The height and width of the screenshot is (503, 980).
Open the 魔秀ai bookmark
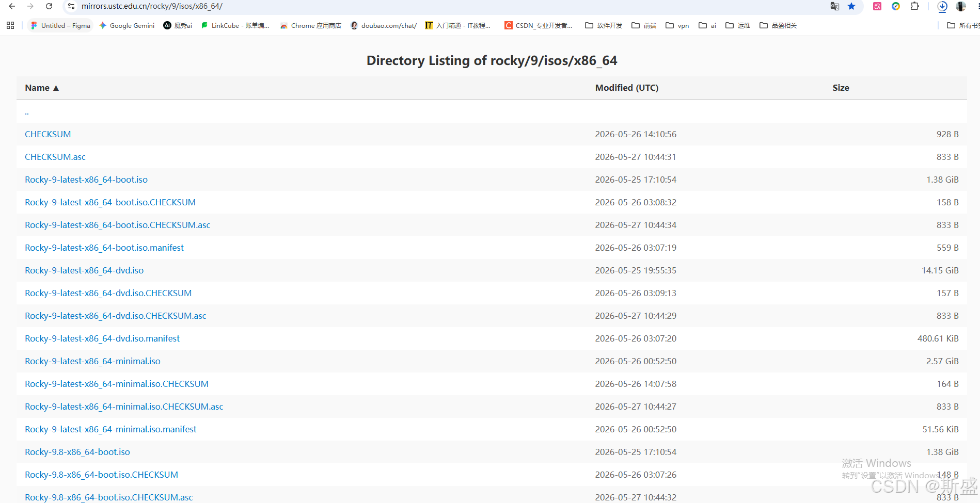[178, 25]
